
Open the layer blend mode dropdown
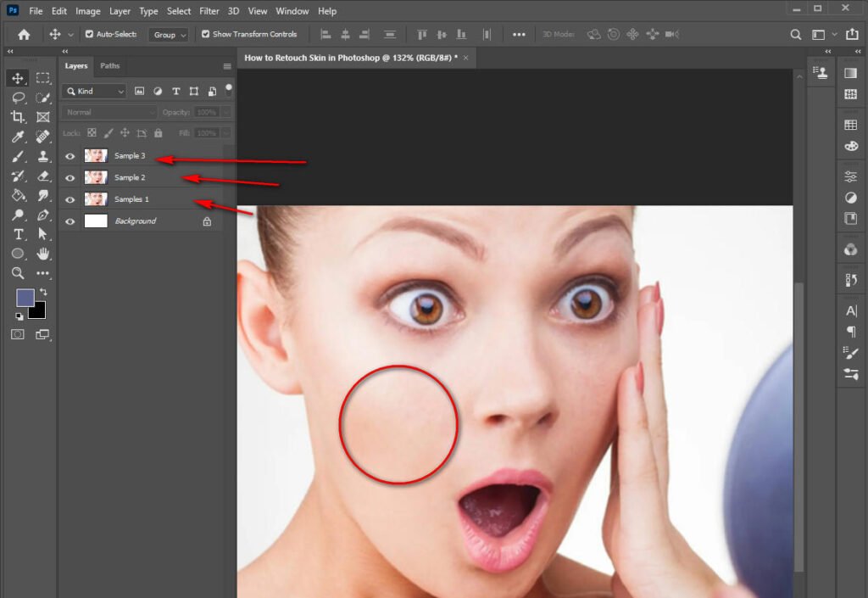108,112
